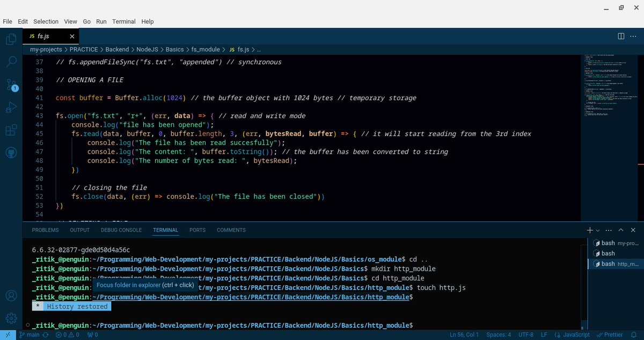
Task: Change file encoding UTF-8
Action: click(525, 335)
